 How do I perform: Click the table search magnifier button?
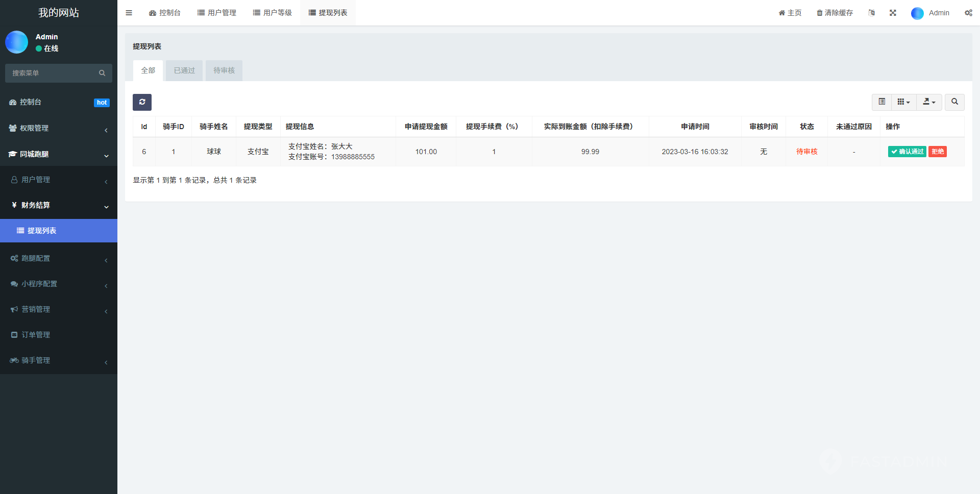[954, 102]
